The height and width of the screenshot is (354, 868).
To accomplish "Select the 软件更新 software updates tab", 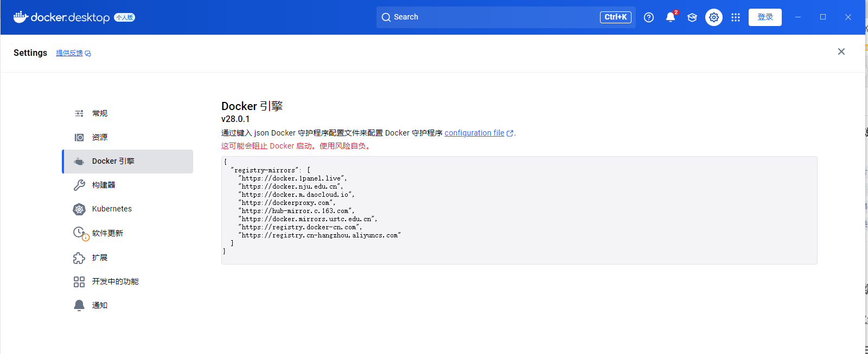I will click(x=128, y=233).
